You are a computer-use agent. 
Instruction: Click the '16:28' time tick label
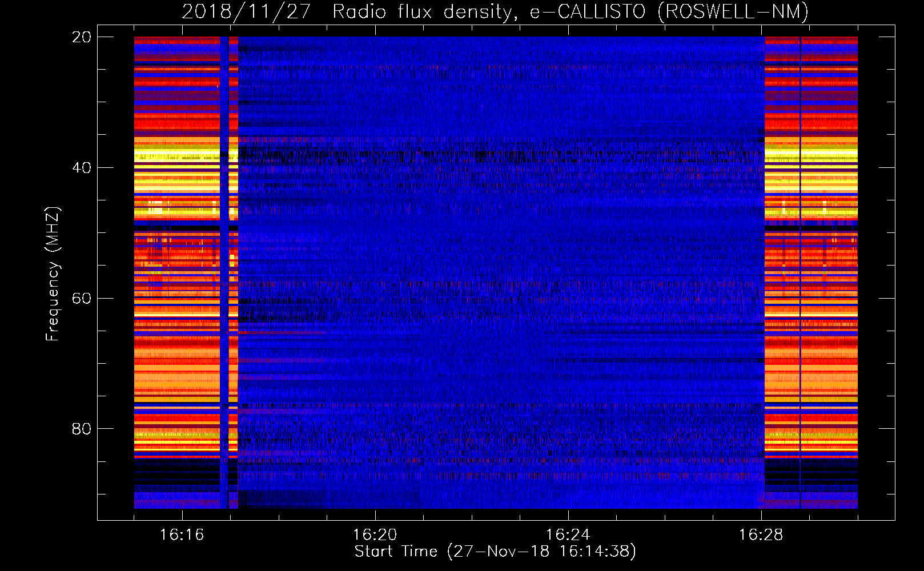point(761,535)
